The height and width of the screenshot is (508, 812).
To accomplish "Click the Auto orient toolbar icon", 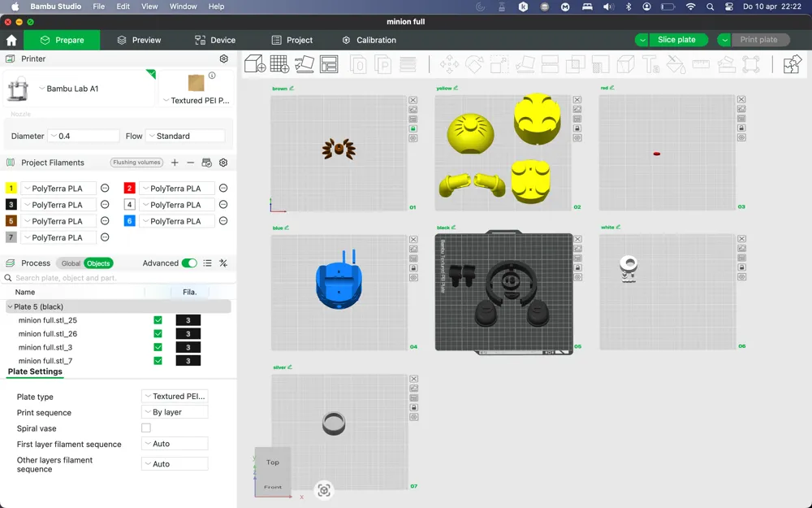I will coord(304,64).
